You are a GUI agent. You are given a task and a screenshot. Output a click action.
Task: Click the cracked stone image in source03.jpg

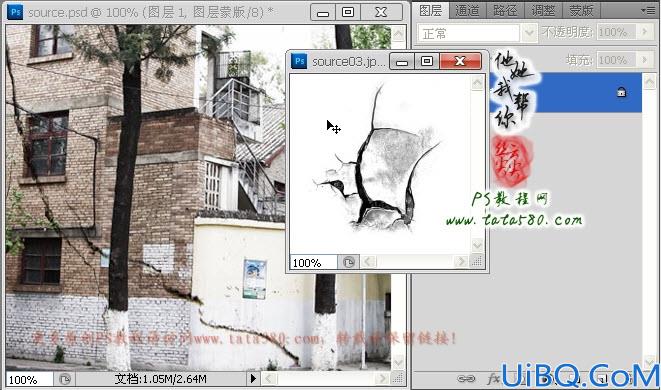[379, 164]
